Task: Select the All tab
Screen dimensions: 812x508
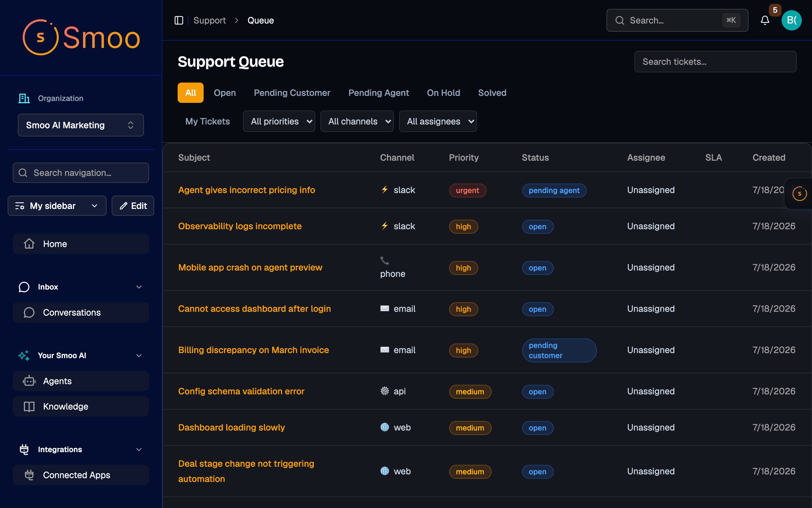Action: [x=191, y=93]
